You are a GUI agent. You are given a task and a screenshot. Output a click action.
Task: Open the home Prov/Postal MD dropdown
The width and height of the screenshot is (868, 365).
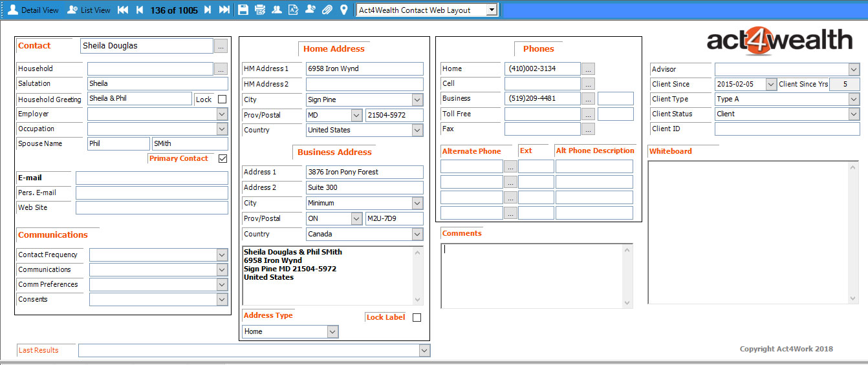pyautogui.click(x=356, y=115)
